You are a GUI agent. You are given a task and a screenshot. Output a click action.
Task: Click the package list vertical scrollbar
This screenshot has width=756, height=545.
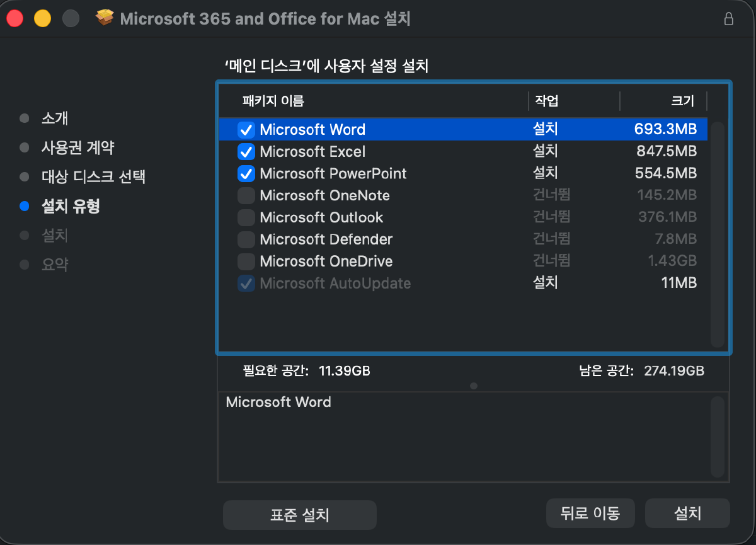tap(717, 233)
